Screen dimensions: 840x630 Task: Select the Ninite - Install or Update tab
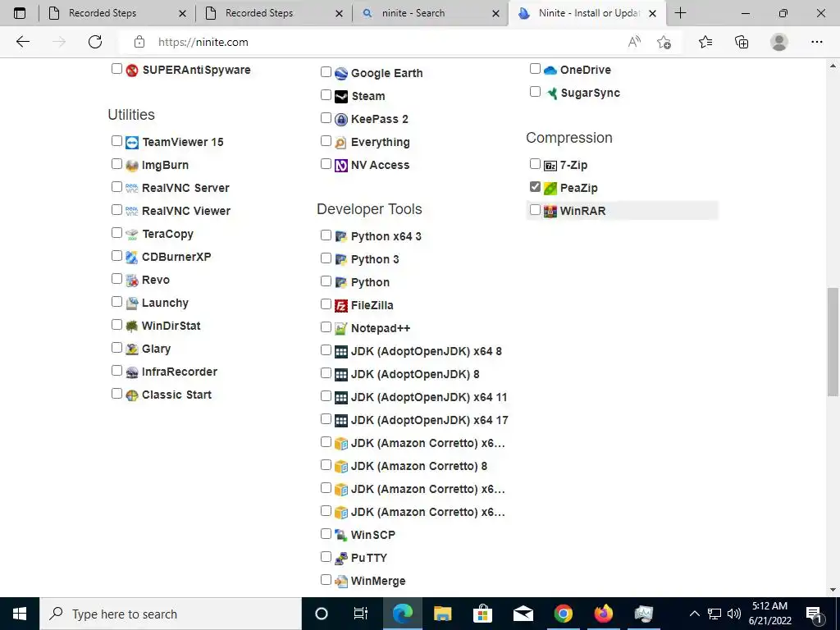pyautogui.click(x=588, y=13)
